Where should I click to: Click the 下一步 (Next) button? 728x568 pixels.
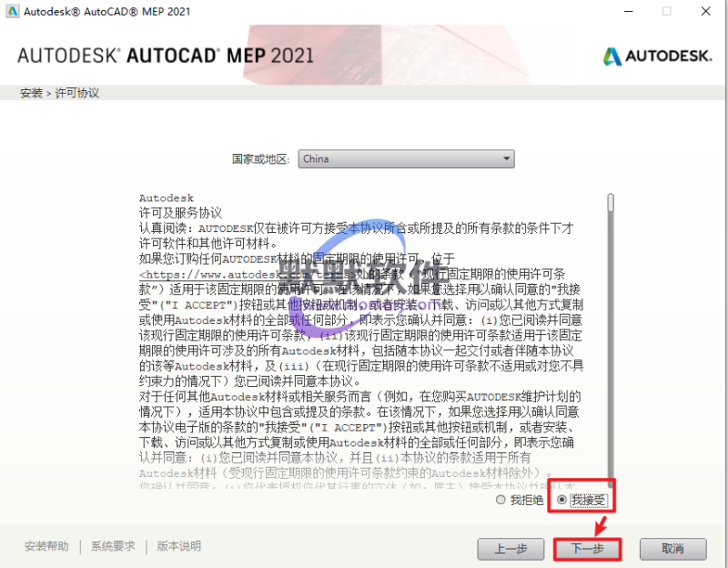pos(587,549)
